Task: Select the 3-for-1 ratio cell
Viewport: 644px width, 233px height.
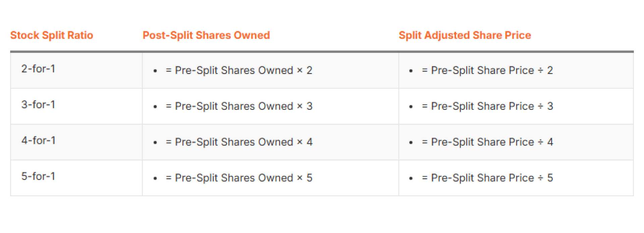Action: point(38,105)
